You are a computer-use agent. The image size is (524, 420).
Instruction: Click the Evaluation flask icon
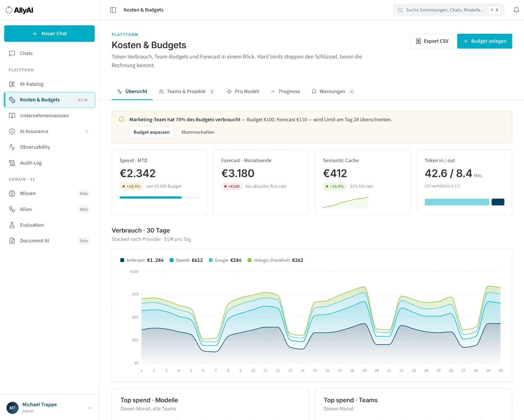(x=12, y=225)
